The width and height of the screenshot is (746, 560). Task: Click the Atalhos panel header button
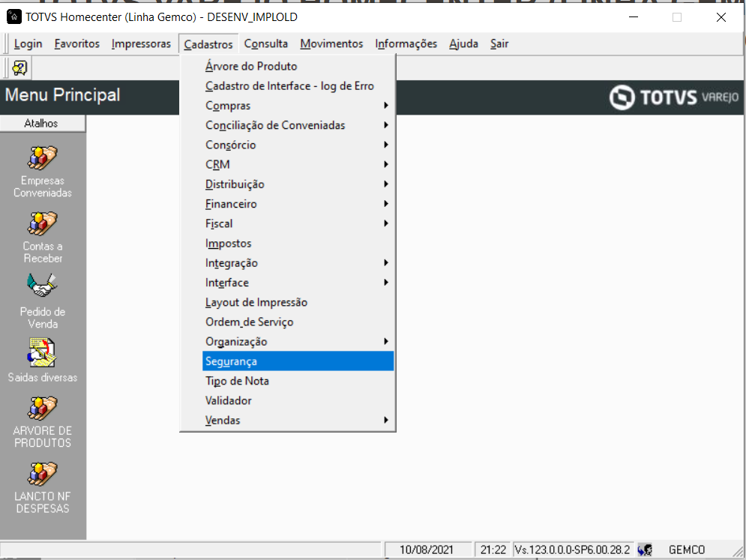coord(42,123)
